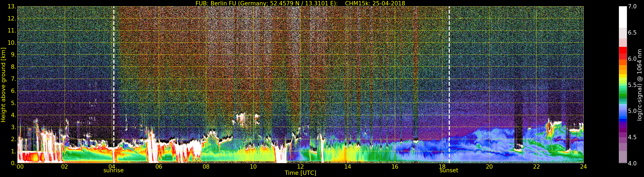Click the height axis tick '7.'
This screenshot has width=644, height=177.
[14, 79]
